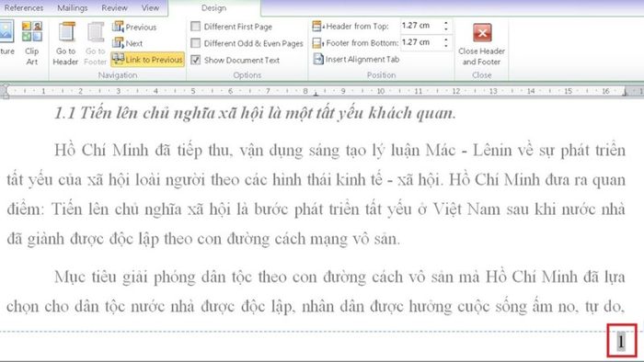This screenshot has width=644, height=362.
Task: Click the Navigation group label
Action: 118,75
